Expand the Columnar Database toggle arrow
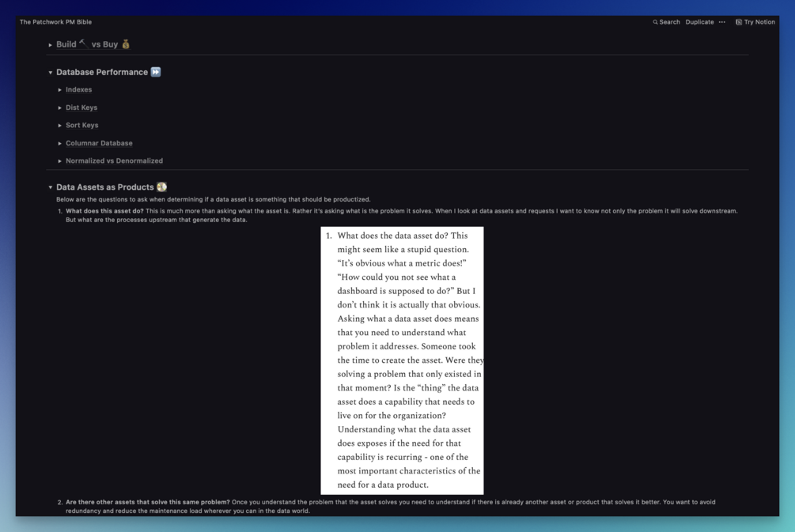 [60, 143]
